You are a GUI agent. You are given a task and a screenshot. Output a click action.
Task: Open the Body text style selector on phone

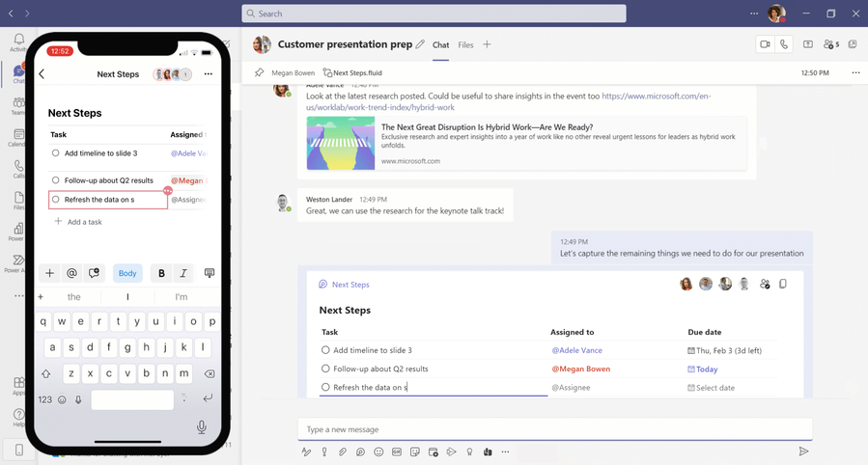(x=127, y=273)
